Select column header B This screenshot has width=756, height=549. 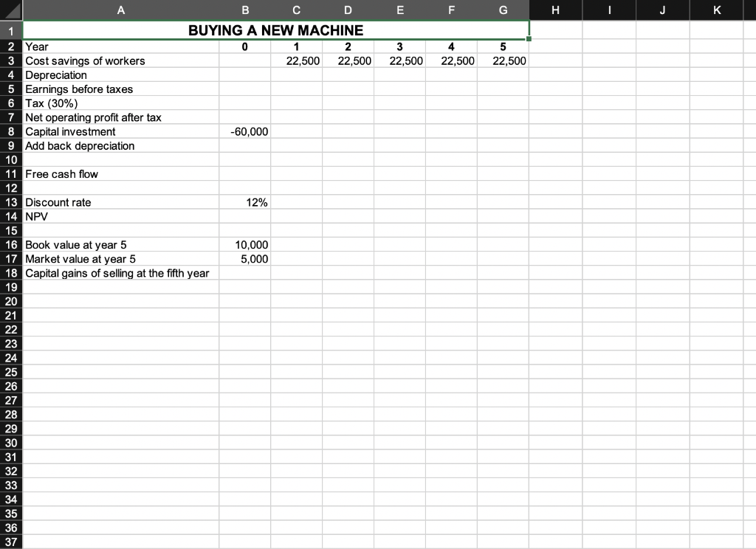point(245,10)
